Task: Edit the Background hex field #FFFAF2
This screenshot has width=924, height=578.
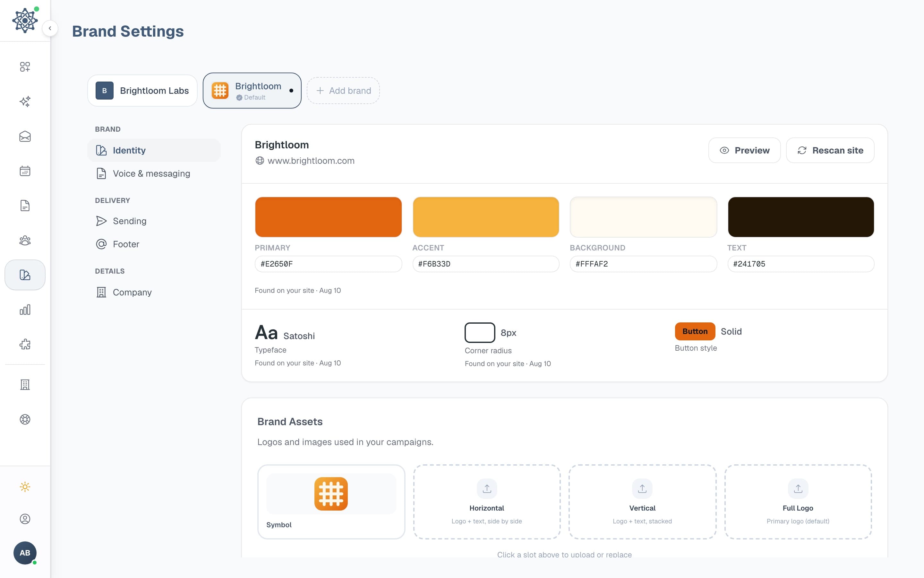Action: point(643,264)
